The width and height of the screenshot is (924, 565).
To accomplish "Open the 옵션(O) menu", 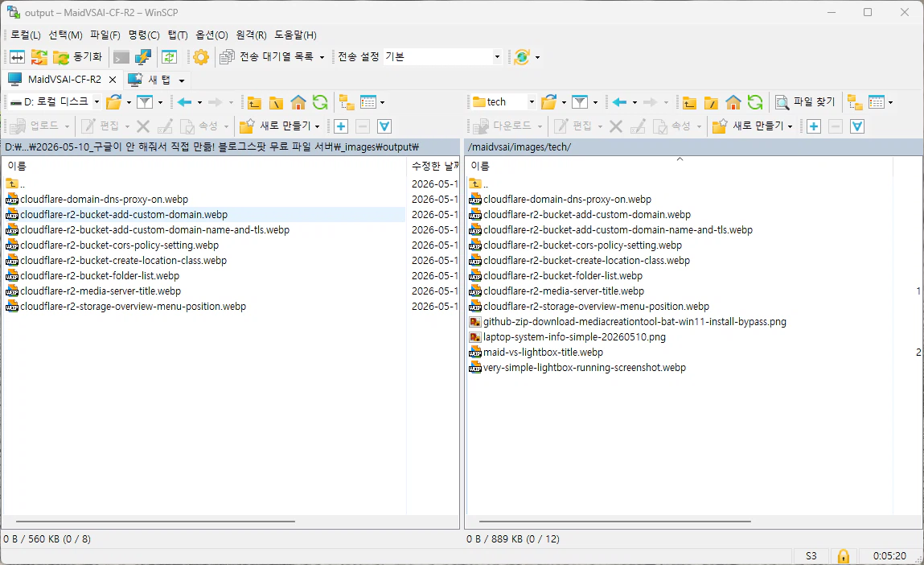I will 211,35.
